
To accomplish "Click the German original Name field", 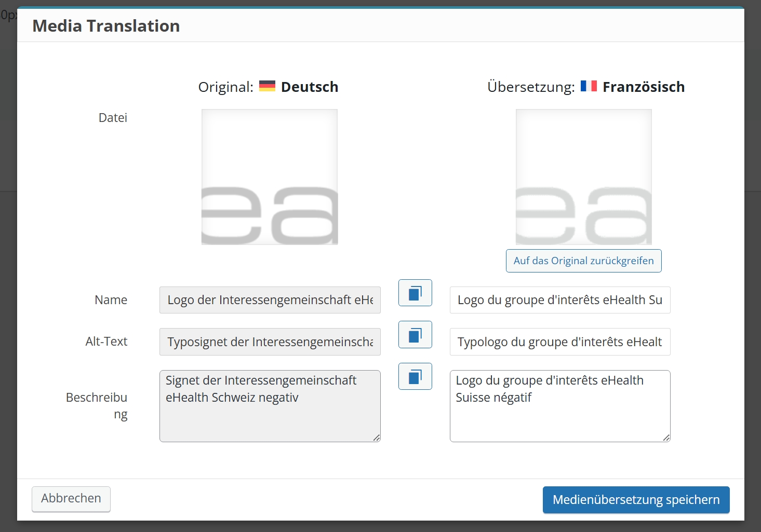I will [x=270, y=300].
